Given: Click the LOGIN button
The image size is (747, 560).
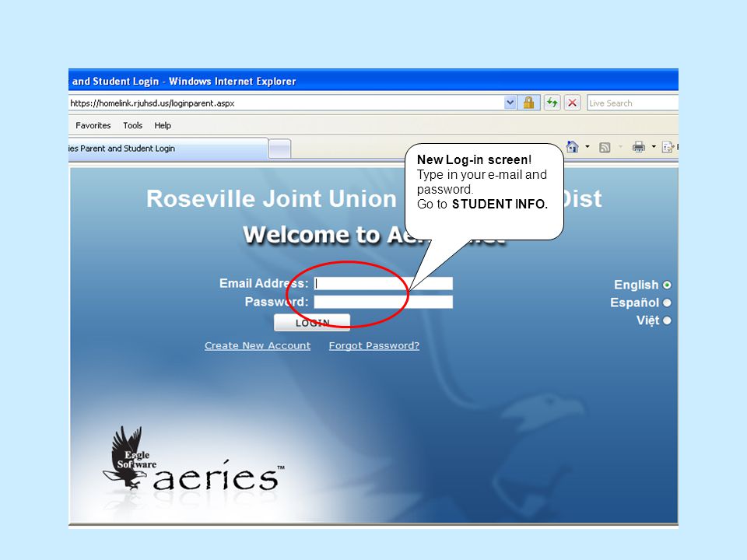Looking at the screenshot, I should 312,322.
